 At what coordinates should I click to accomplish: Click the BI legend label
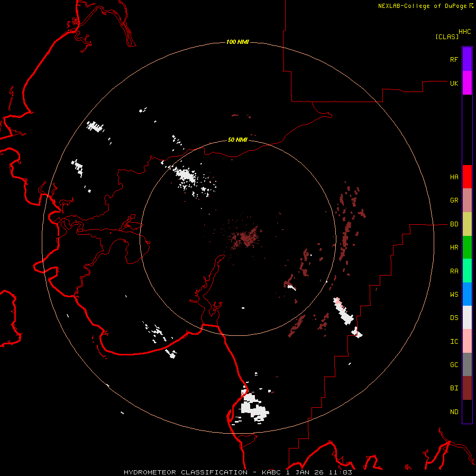click(x=454, y=388)
